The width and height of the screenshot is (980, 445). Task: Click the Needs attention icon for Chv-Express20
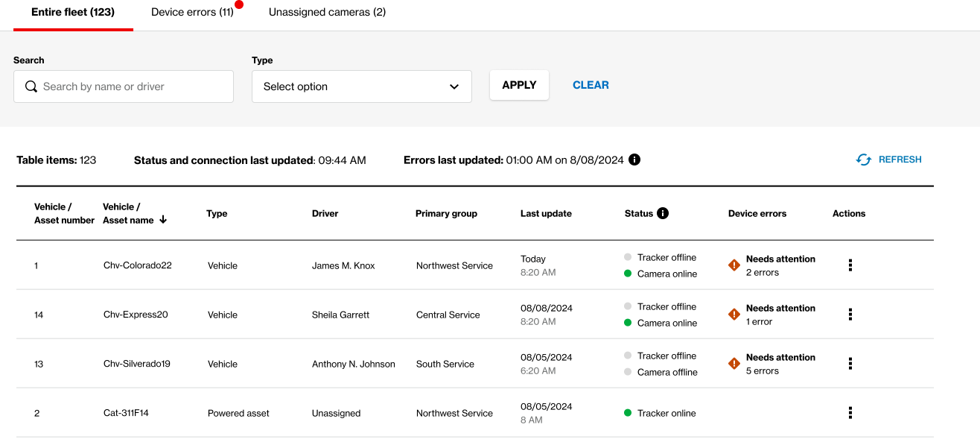pos(734,314)
